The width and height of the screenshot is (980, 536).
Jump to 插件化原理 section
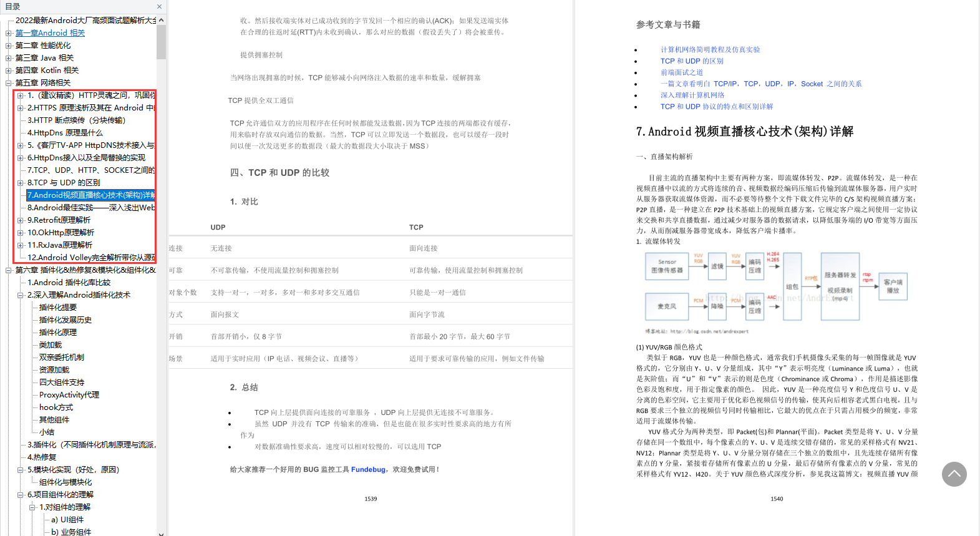58,333
